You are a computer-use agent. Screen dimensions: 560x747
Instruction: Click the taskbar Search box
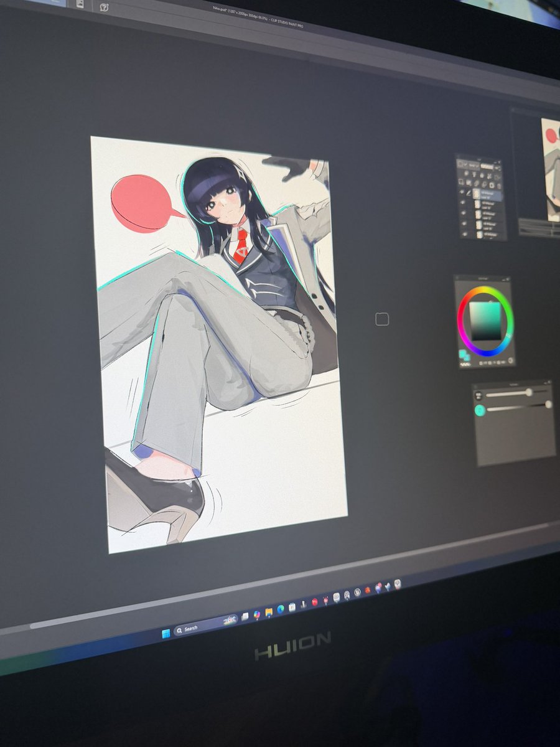[206, 625]
